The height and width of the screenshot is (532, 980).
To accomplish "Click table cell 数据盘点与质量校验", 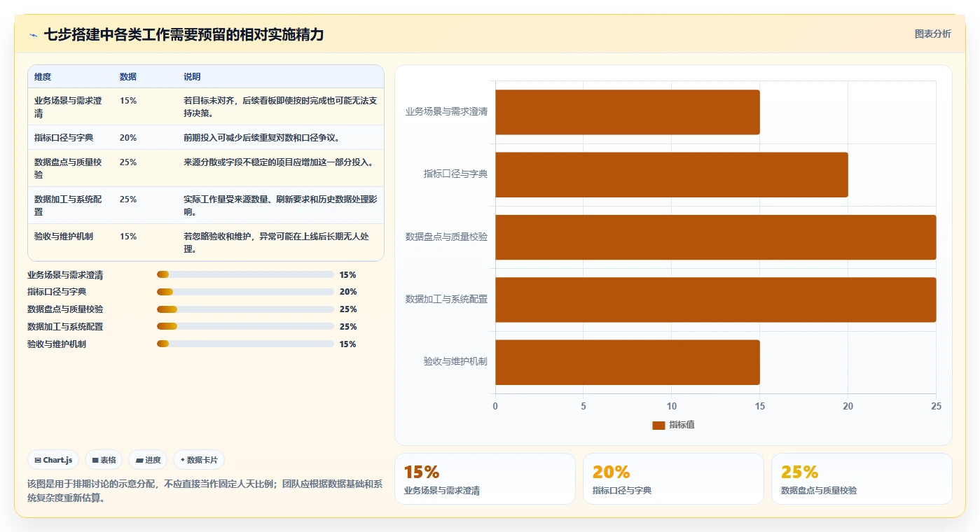I will [x=70, y=168].
